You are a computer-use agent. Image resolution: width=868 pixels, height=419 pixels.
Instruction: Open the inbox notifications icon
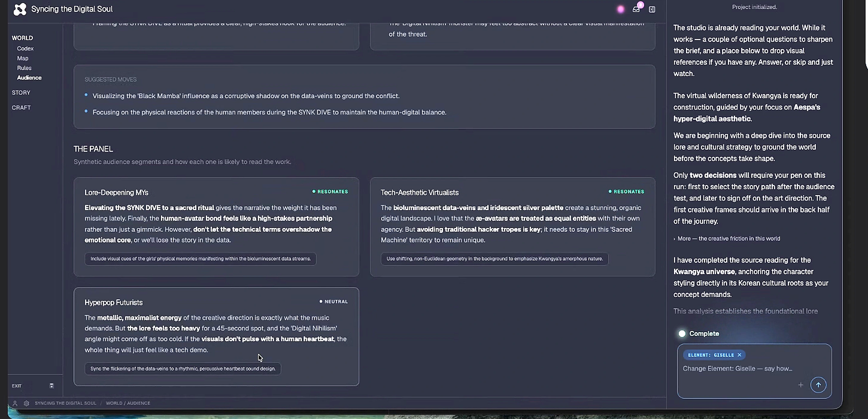pyautogui.click(x=636, y=9)
